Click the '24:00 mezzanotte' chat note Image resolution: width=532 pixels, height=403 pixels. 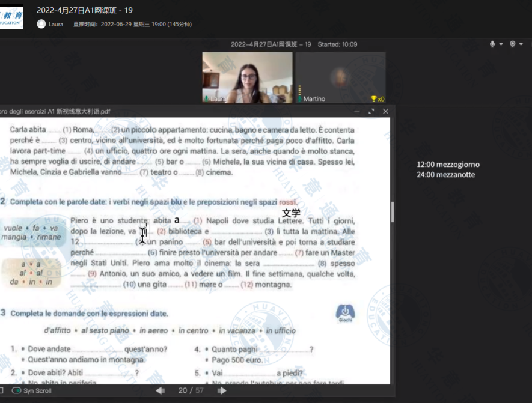point(446,175)
